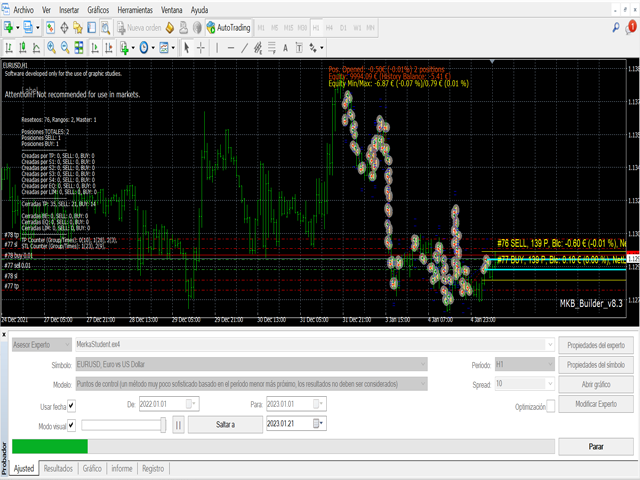Select the text label T tool
This screenshot has height=480, width=640.
[x=299, y=48]
